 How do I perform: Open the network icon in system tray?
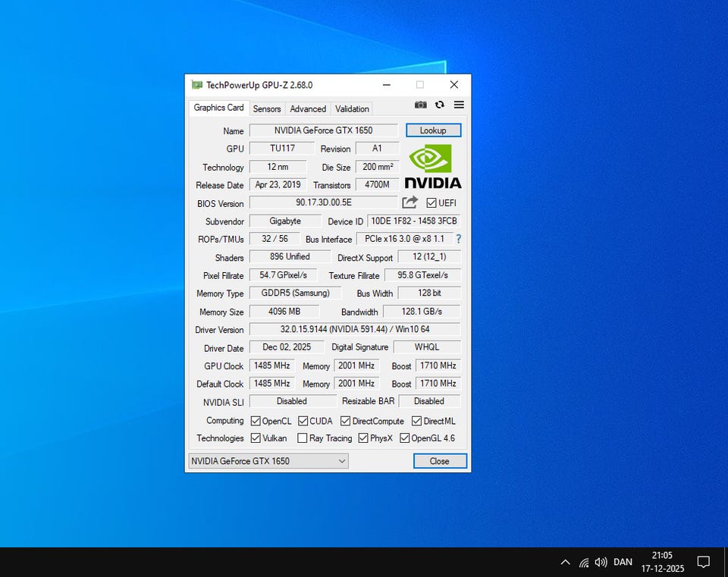click(584, 562)
